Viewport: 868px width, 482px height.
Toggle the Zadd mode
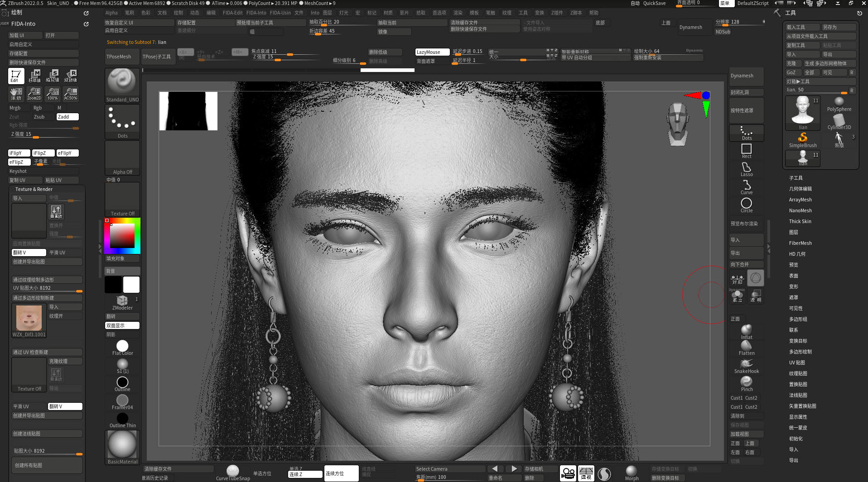click(x=68, y=117)
